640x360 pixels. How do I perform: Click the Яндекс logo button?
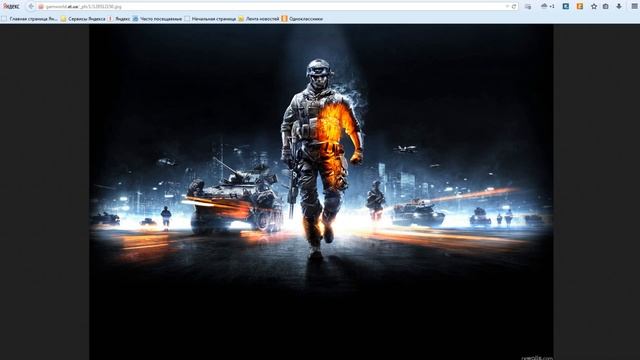[x=11, y=7]
